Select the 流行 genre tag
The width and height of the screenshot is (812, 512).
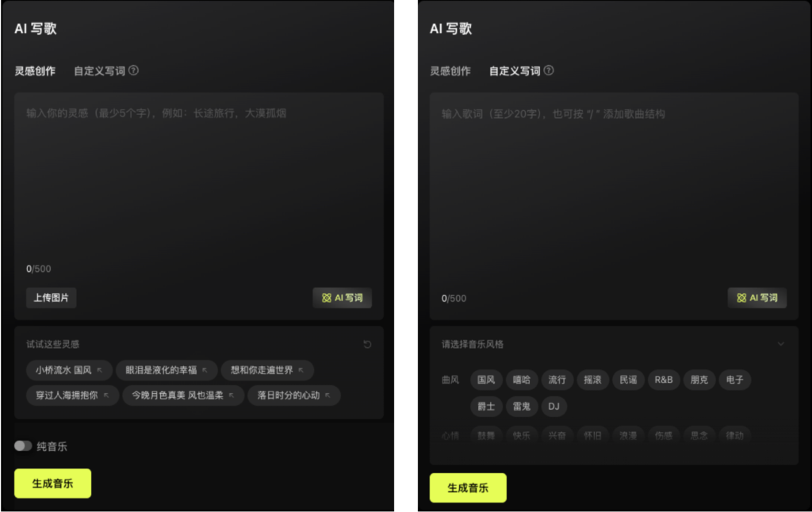(x=557, y=380)
